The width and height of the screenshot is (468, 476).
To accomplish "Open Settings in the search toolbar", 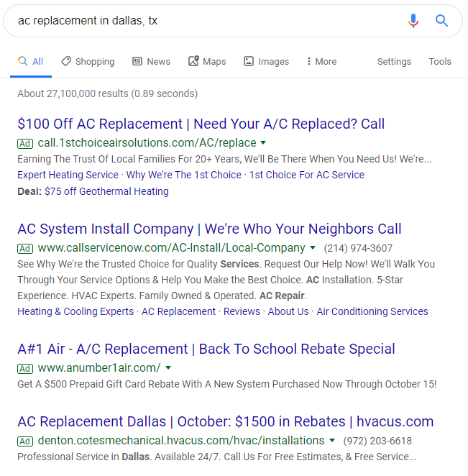I will 394,62.
